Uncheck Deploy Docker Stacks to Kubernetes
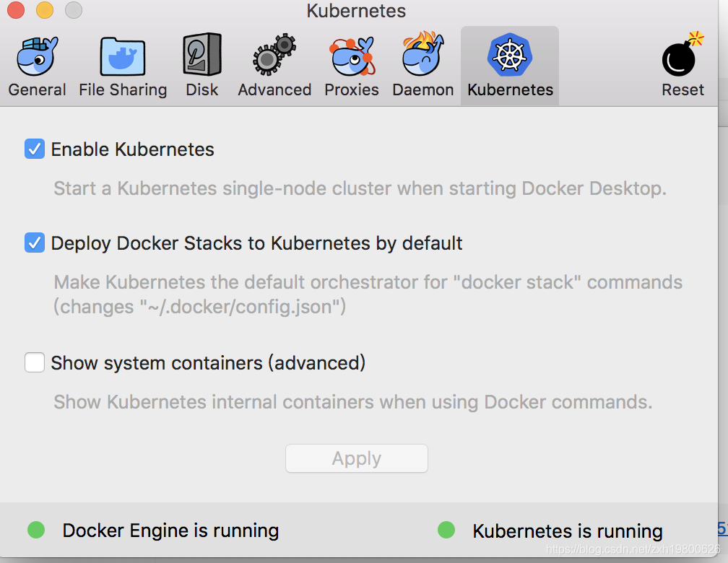The image size is (728, 563). pyautogui.click(x=35, y=243)
